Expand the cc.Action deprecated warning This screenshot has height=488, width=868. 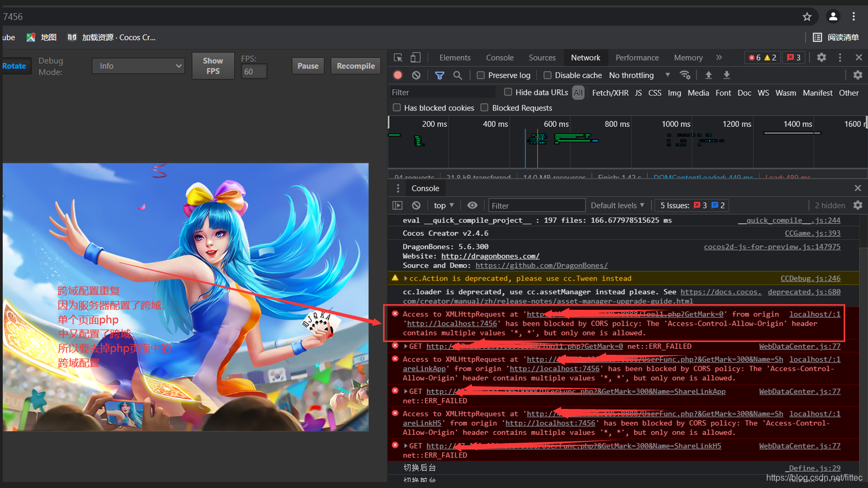coord(406,278)
